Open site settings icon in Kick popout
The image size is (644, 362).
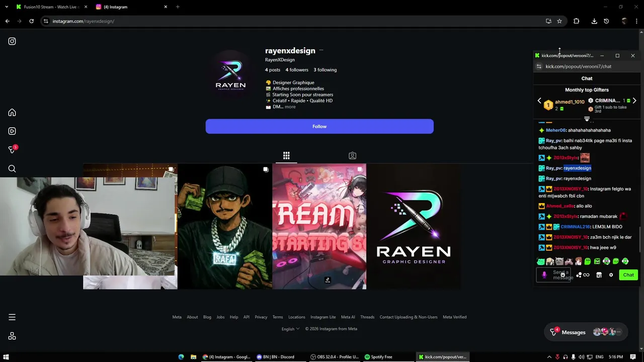539,66
